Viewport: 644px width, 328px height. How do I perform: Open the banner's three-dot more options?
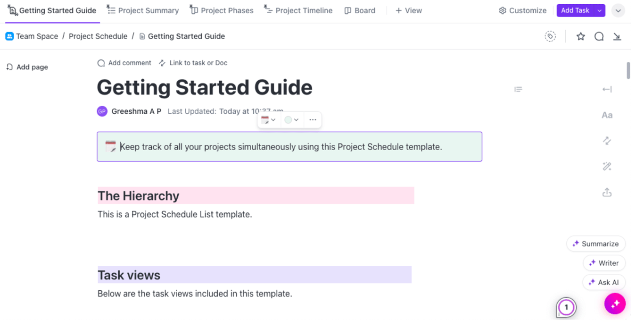click(x=313, y=120)
